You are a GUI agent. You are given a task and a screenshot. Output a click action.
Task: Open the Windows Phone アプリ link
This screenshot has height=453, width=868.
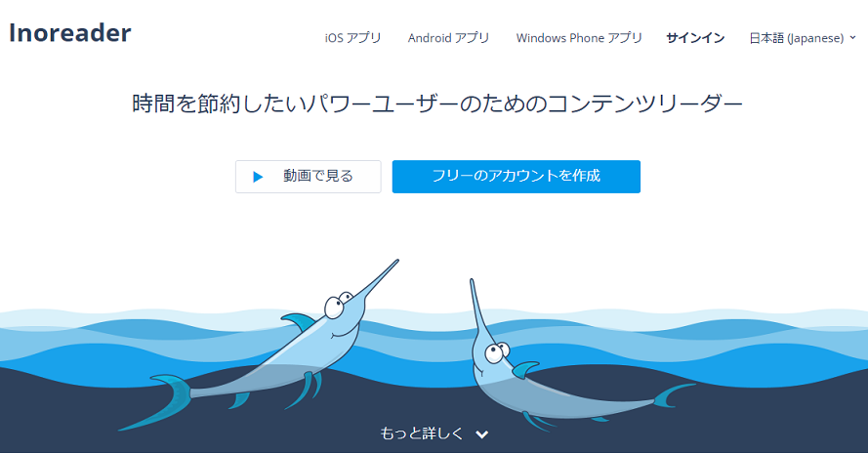point(579,38)
